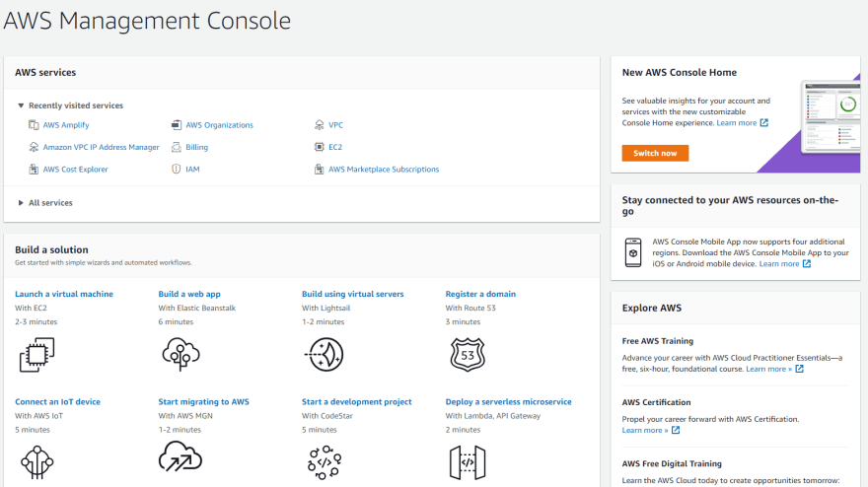The width and height of the screenshot is (868, 487).
Task: Click the Billing service icon
Action: 176,147
